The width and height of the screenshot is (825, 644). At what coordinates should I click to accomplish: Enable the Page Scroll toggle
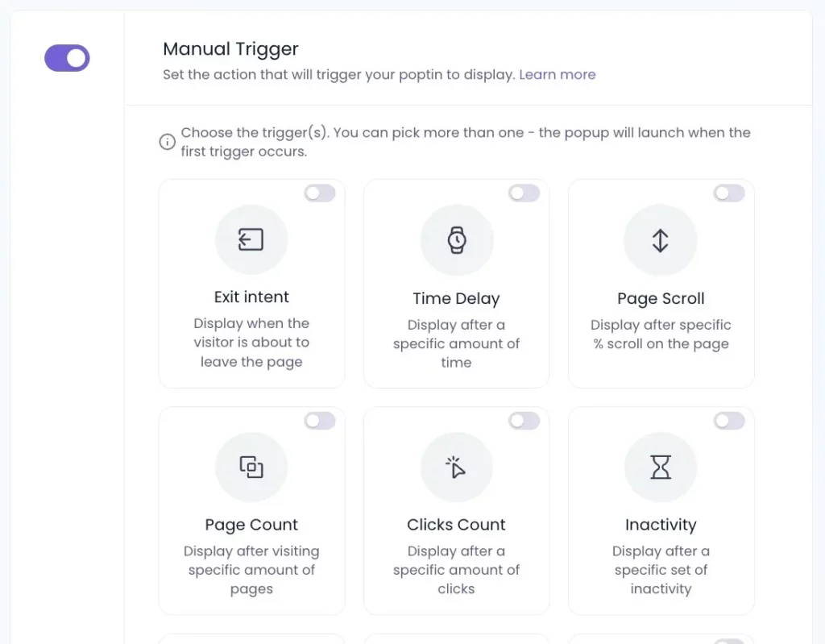tap(729, 193)
